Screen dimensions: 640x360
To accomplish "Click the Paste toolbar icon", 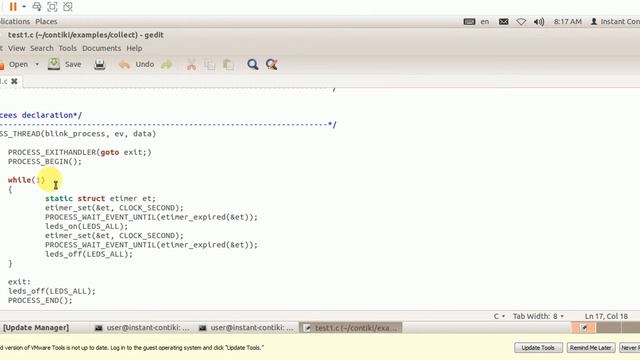I will pyautogui.click(x=229, y=64).
